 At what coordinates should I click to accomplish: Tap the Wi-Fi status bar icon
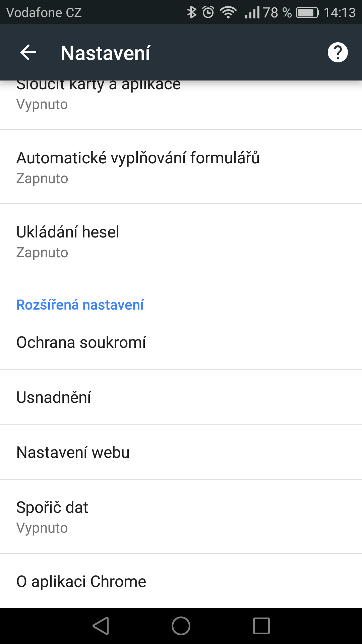[x=228, y=12]
